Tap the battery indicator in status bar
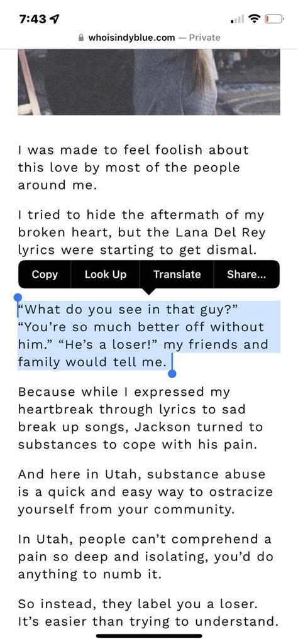Image resolution: width=298 pixels, height=644 pixels. (274, 19)
